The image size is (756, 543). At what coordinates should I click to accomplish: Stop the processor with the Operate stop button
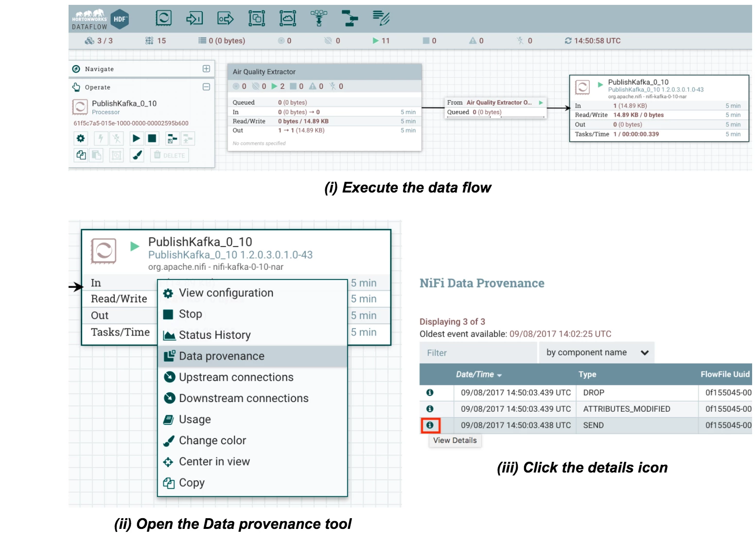(x=152, y=139)
